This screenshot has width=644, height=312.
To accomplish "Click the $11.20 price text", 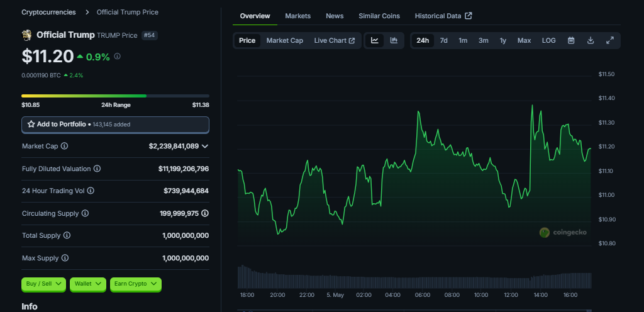I will click(48, 57).
